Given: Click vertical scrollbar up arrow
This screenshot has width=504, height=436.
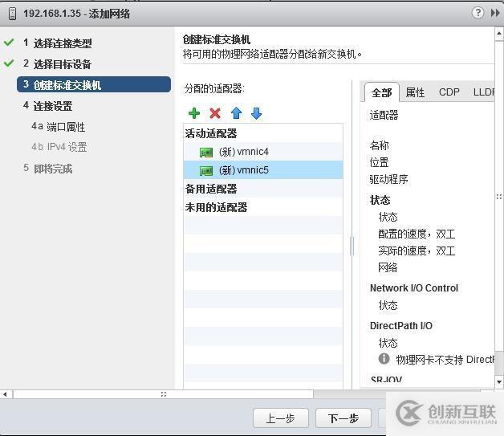Looking at the screenshot, I should click(x=499, y=33).
